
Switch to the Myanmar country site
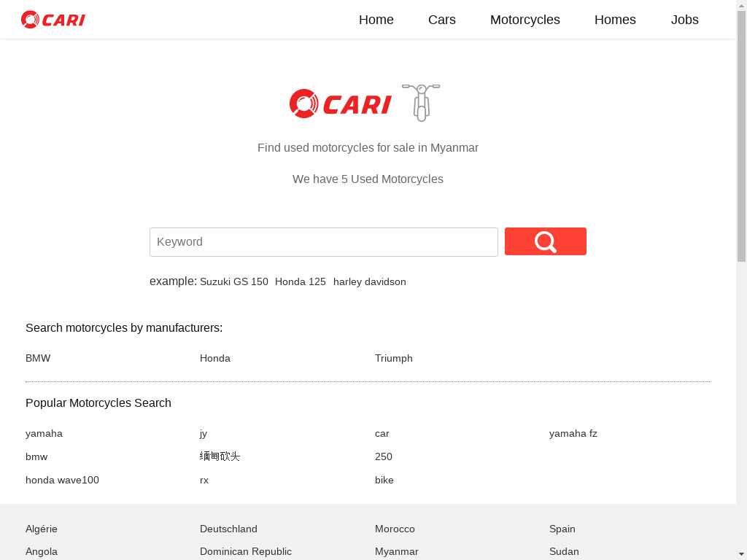pos(397,551)
